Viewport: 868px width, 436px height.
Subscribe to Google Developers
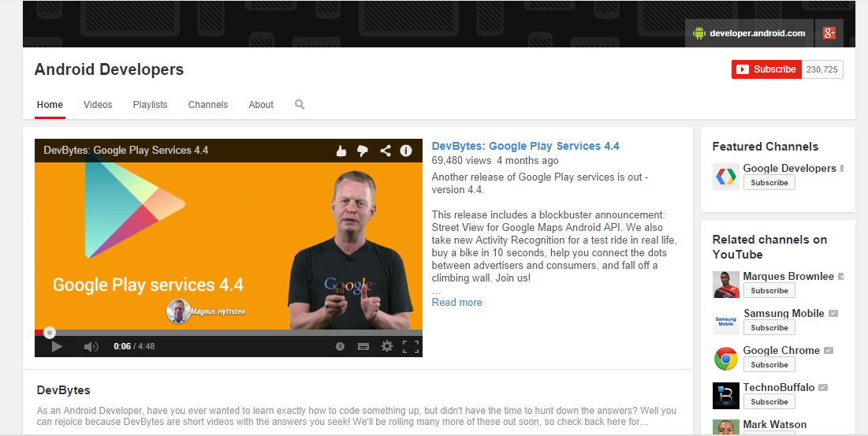tap(769, 183)
